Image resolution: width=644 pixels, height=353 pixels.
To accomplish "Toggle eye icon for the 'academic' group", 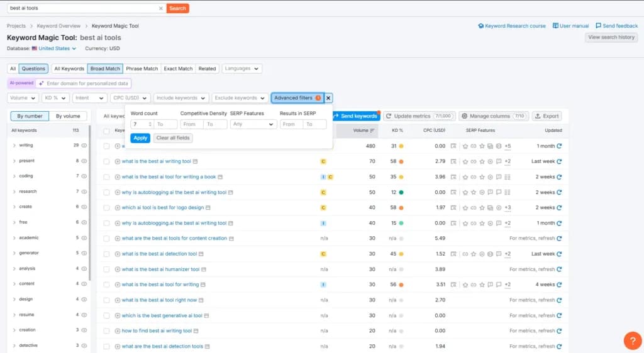I will pyautogui.click(x=84, y=238).
